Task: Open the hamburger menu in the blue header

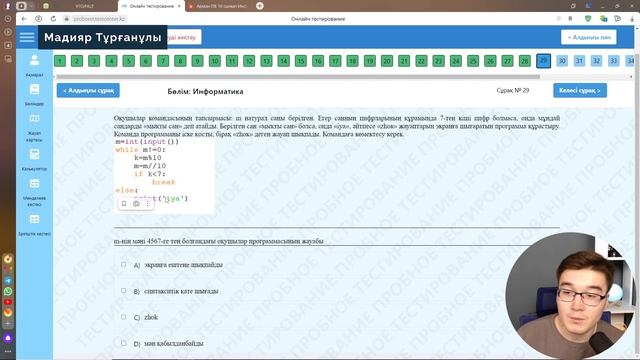Action: tap(27, 37)
